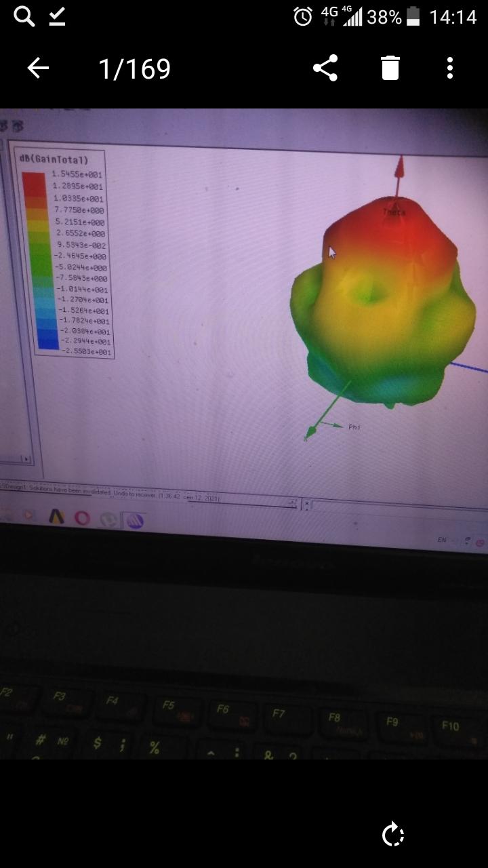Tap the battery 38% indicator

pyautogui.click(x=394, y=17)
